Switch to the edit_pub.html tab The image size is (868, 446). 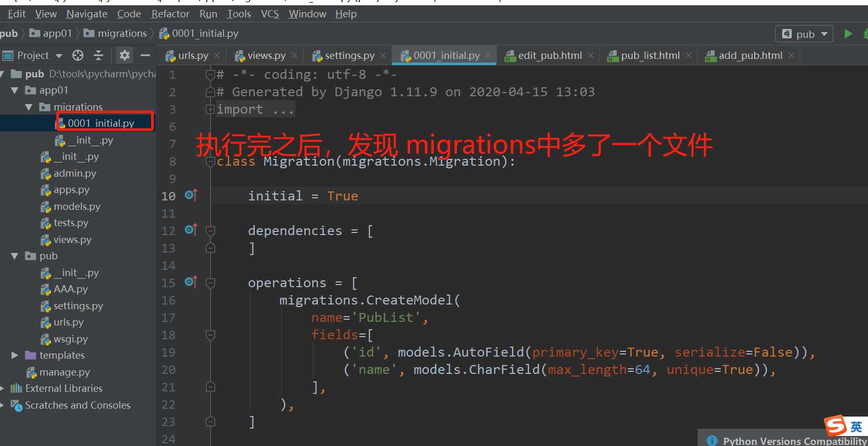(x=550, y=55)
